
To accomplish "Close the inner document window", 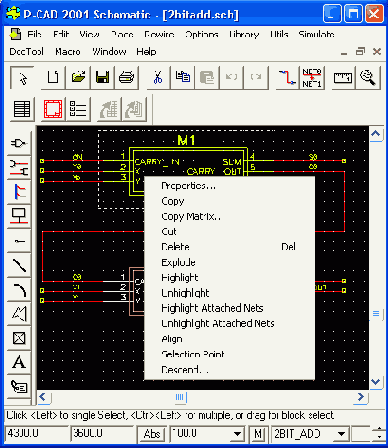I will 377,52.
